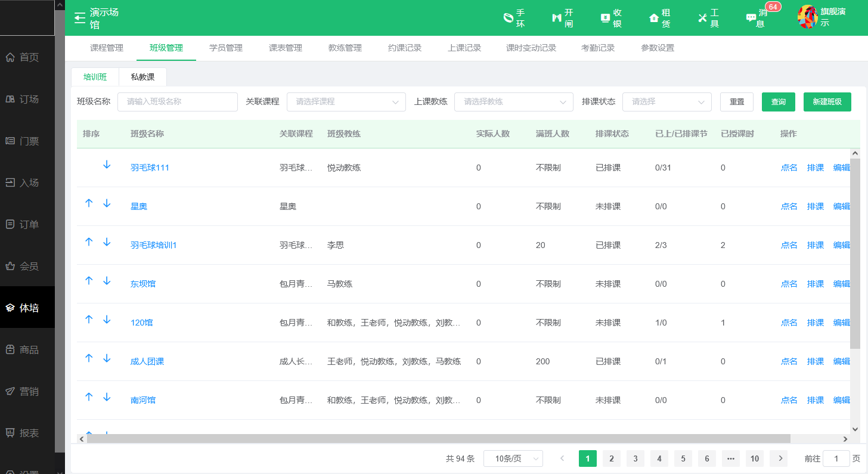Click the 新建班级 button

(x=827, y=102)
